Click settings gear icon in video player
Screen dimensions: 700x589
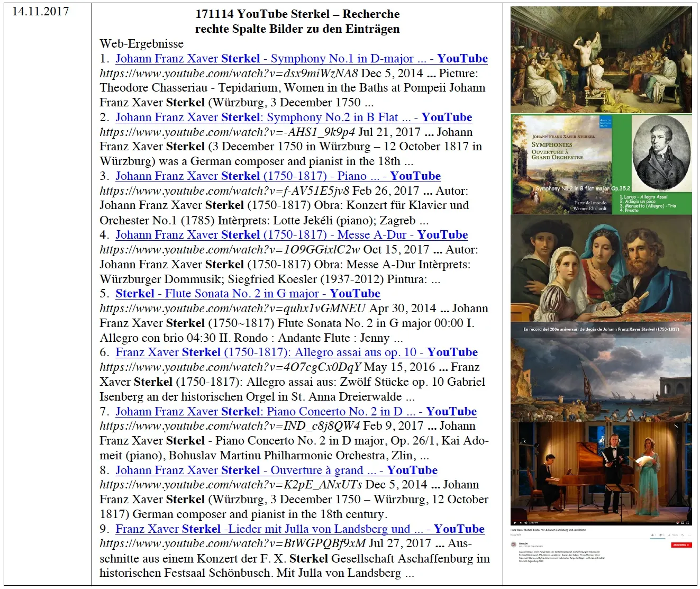coord(678,523)
